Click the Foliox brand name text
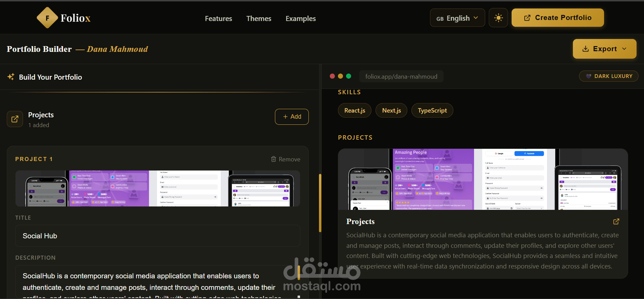This screenshot has height=299, width=644. [76, 18]
